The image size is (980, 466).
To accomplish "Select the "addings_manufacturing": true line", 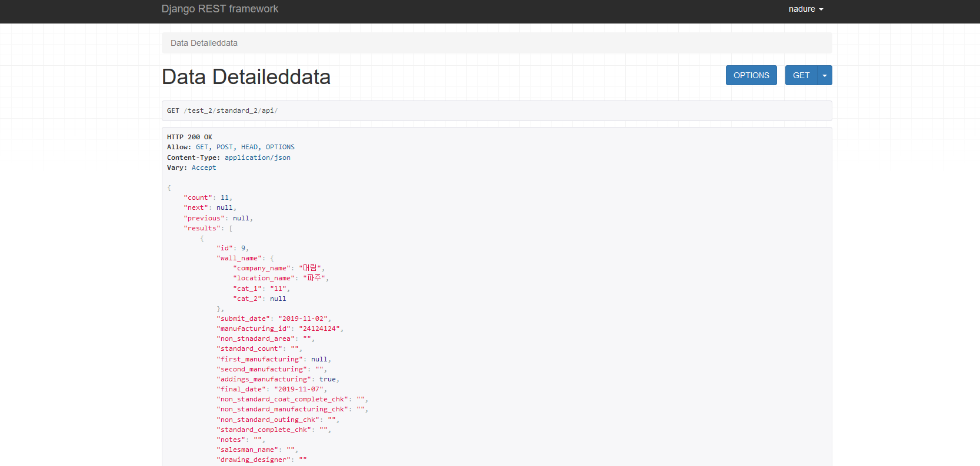I will [x=278, y=379].
